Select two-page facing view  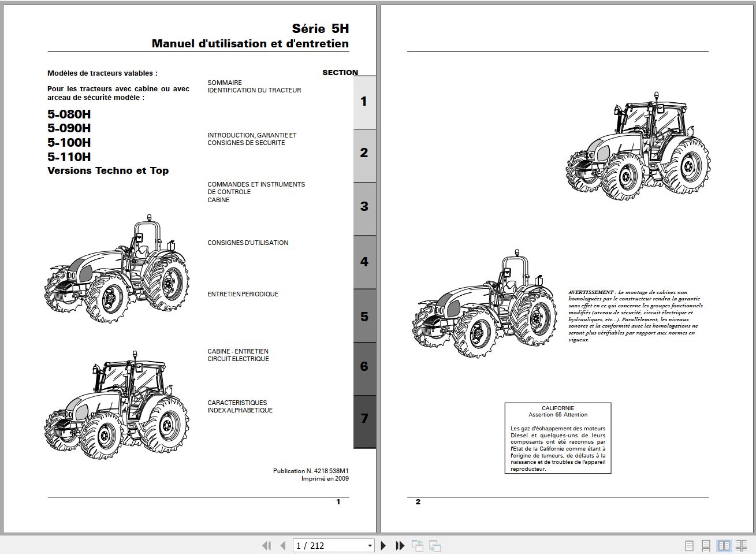click(724, 545)
